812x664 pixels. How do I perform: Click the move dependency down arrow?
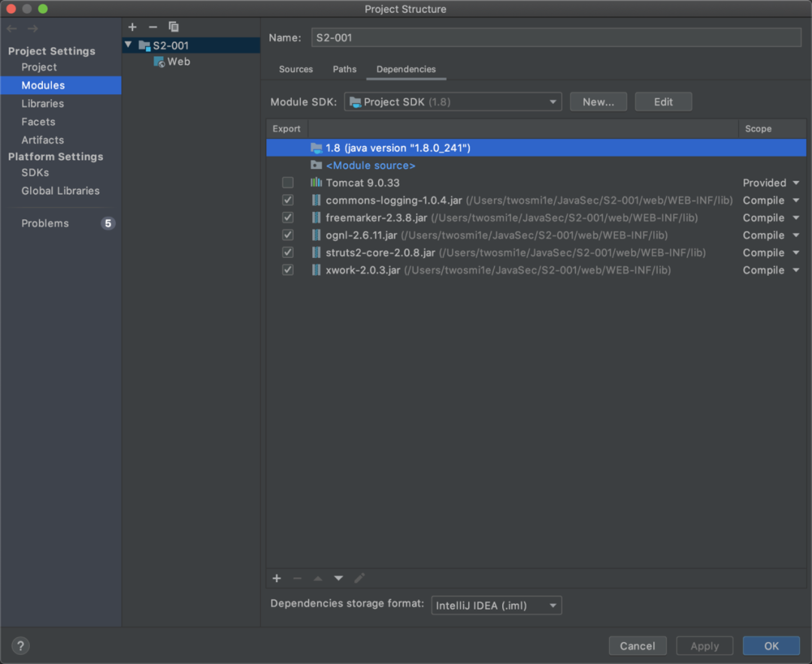[338, 578]
